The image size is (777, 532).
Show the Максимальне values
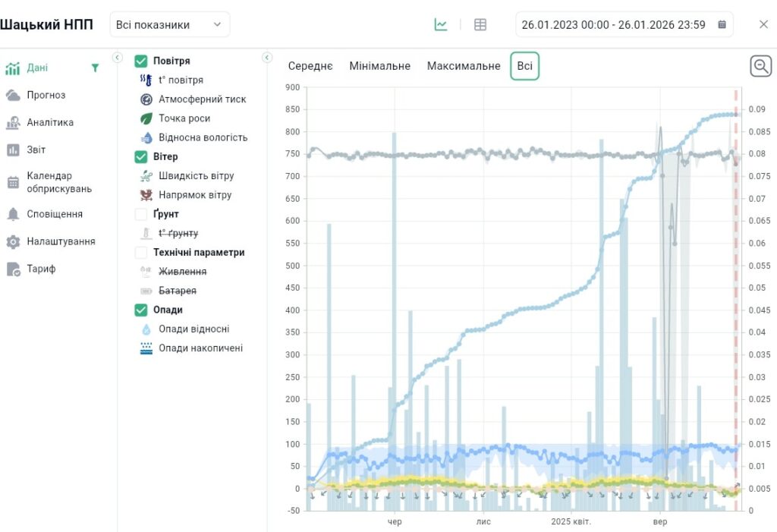[x=464, y=66]
